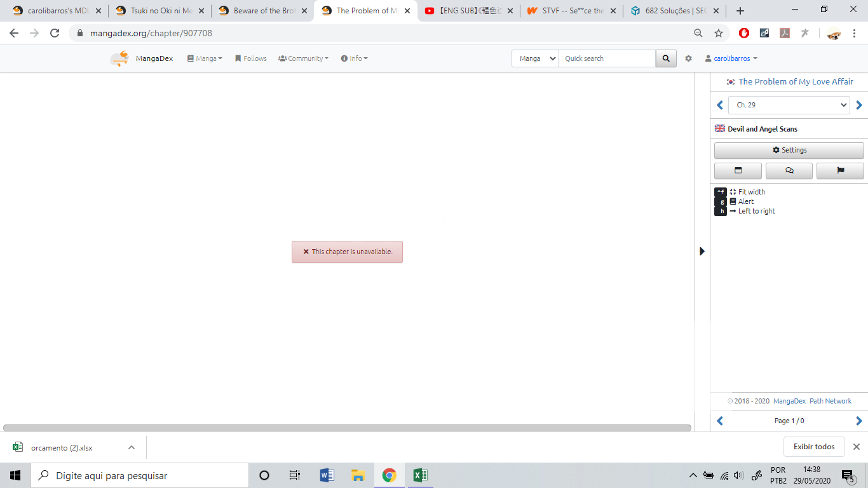Toggle the Fit width display mode
The width and height of the screenshot is (868, 488).
pos(751,192)
